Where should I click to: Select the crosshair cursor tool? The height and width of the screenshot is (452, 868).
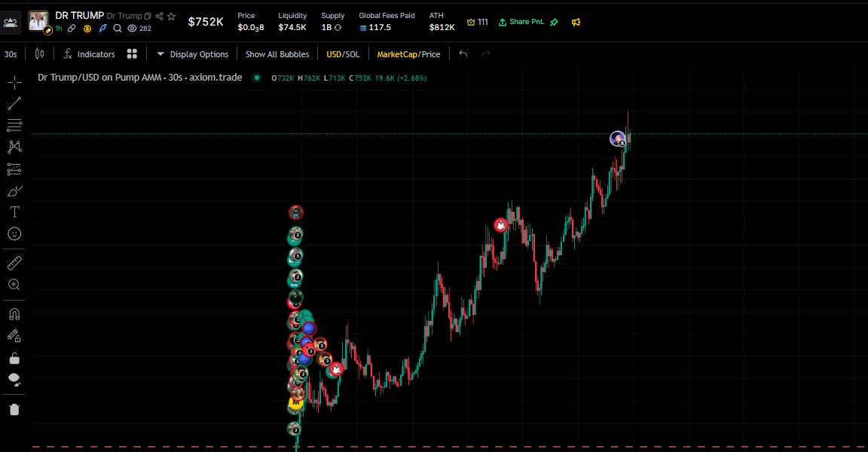pyautogui.click(x=14, y=82)
